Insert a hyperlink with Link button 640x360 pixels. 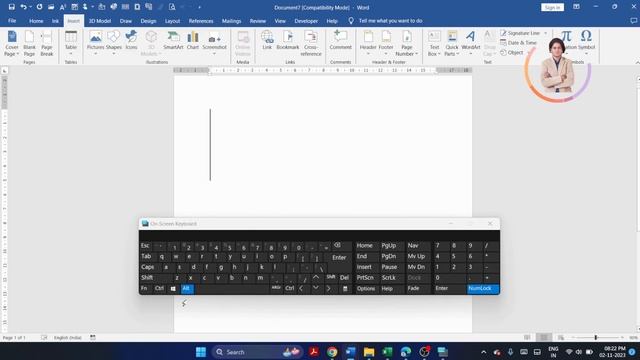(267, 40)
